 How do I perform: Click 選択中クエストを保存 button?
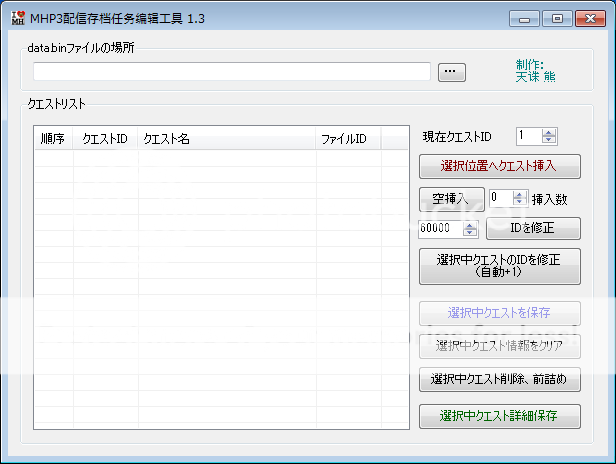pos(500,313)
